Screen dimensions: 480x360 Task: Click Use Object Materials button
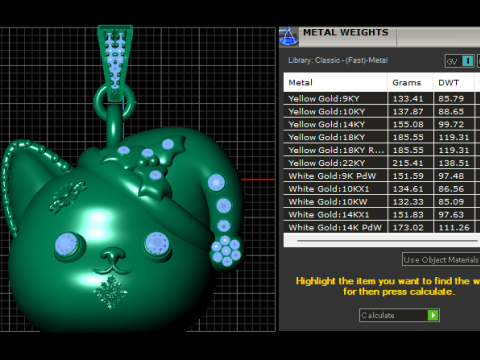(441, 259)
